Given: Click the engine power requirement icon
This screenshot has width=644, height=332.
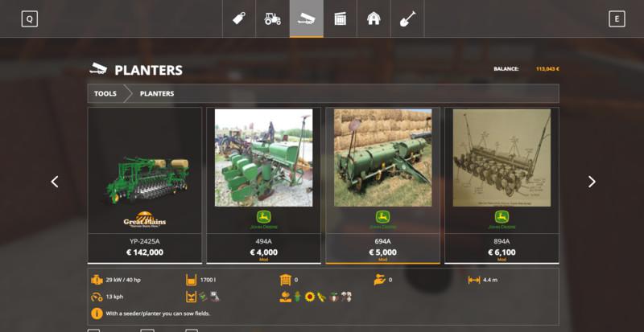Looking at the screenshot, I should 97,280.
